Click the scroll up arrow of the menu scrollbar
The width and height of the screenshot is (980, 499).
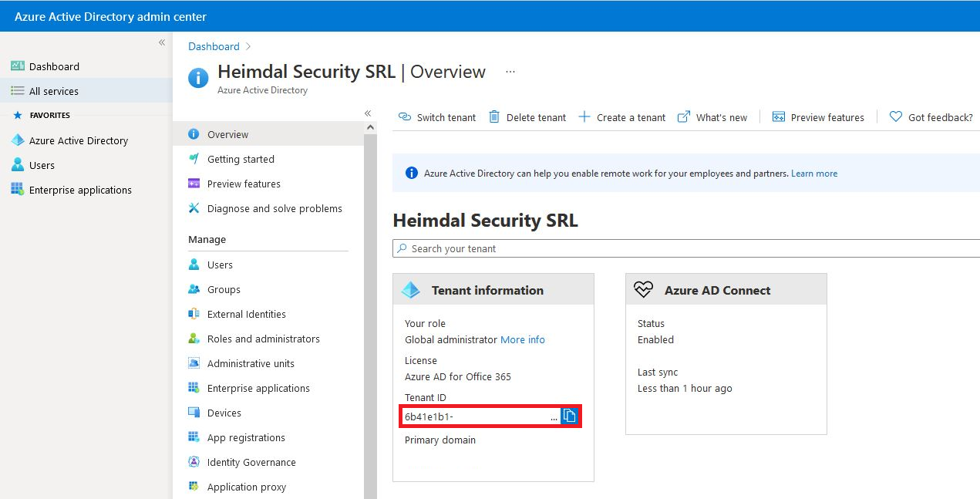370,127
